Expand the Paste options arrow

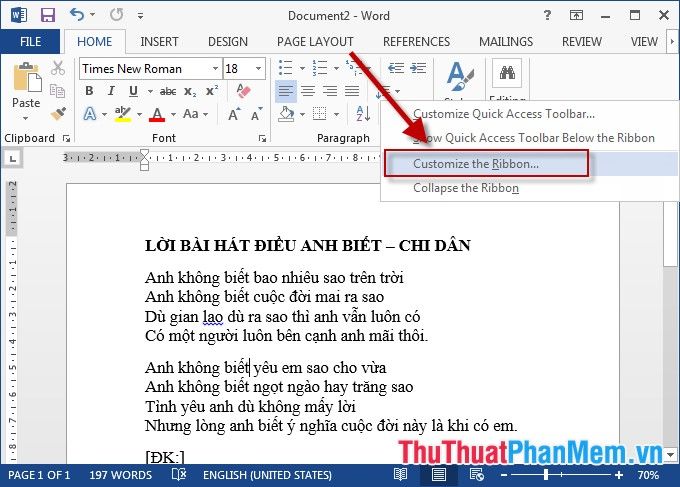pos(25,118)
